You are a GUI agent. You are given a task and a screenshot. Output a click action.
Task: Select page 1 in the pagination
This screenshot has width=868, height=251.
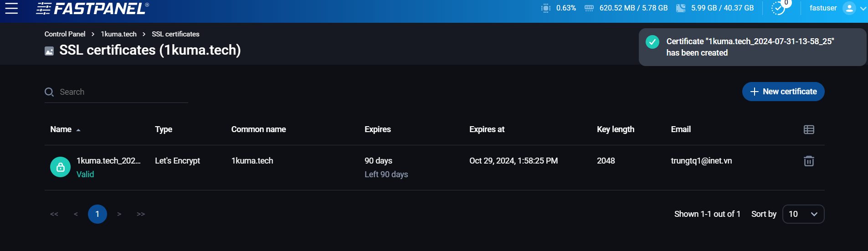98,214
